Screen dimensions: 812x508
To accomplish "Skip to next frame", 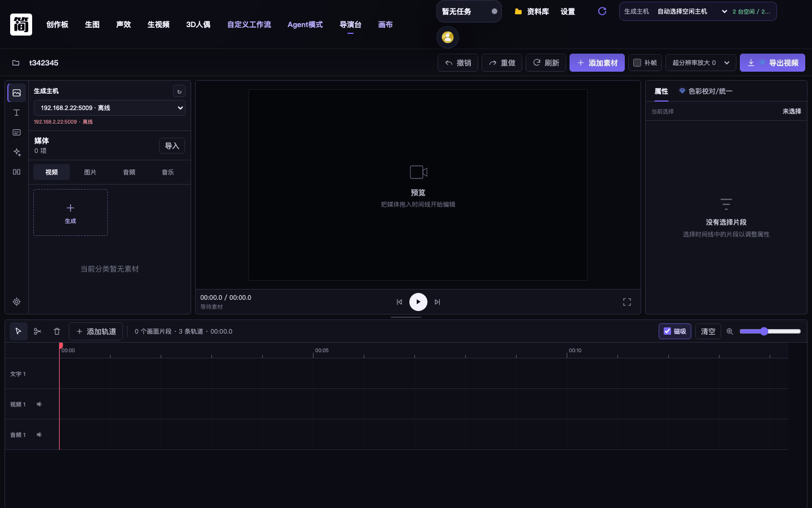I will [x=438, y=302].
